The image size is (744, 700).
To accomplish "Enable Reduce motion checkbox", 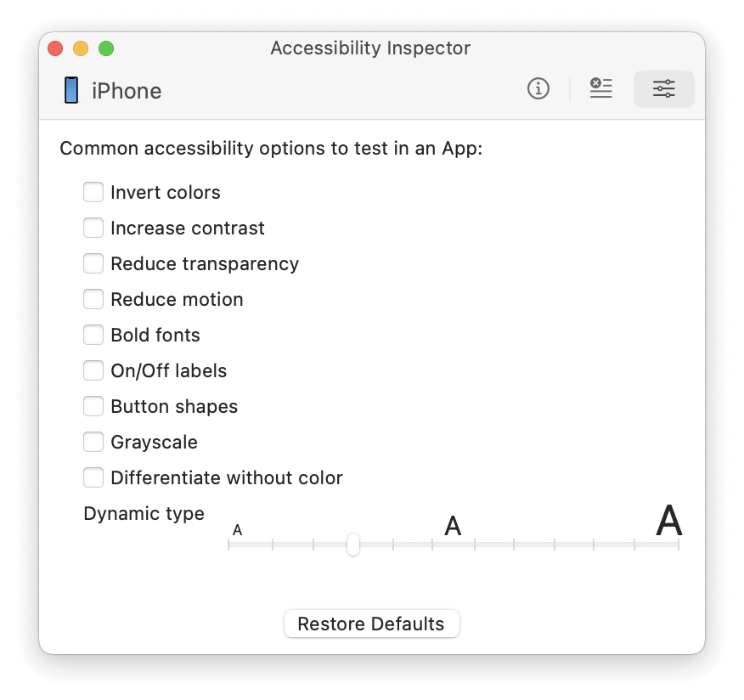I will click(93, 300).
